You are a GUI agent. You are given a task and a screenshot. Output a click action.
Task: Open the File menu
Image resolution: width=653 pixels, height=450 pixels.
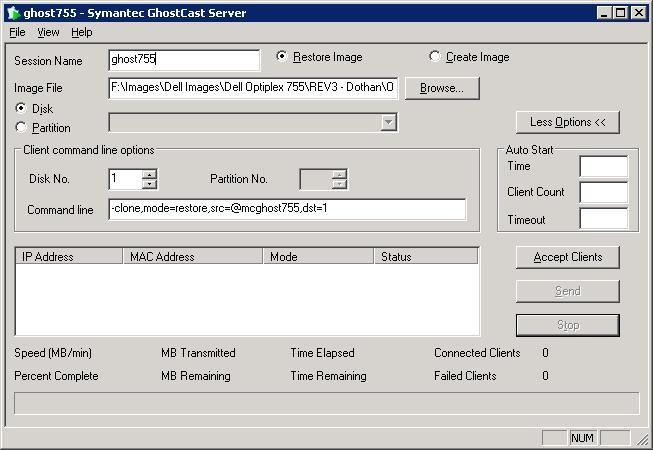click(x=17, y=32)
